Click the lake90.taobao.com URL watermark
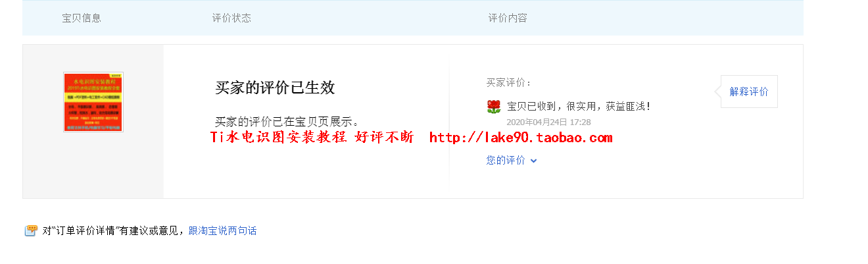Viewport: 868px width, 264px height. pos(521,138)
